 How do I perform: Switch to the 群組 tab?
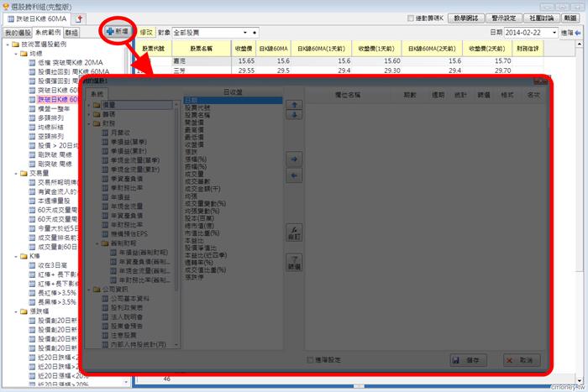pyautogui.click(x=71, y=33)
